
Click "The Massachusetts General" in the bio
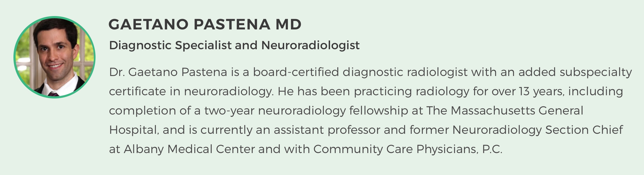coord(505,111)
